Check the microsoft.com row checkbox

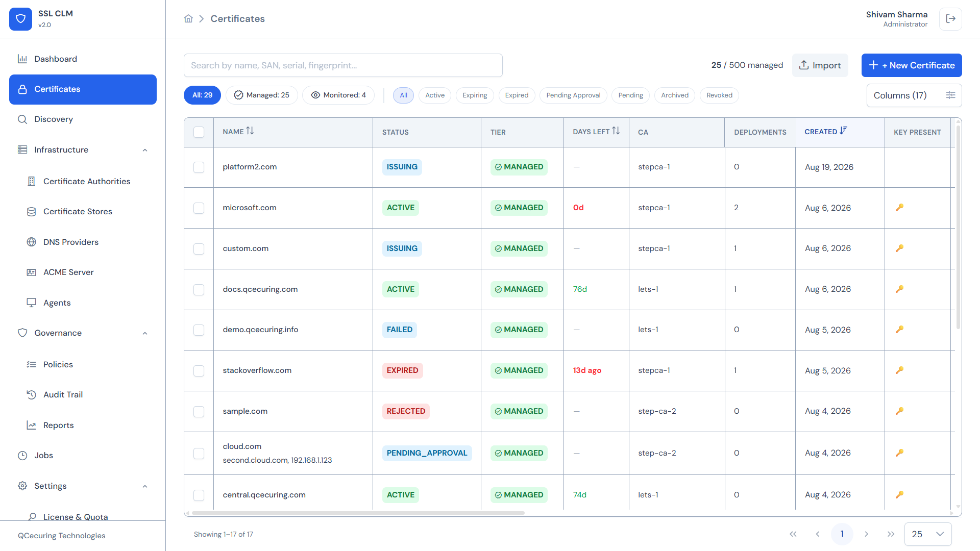tap(199, 208)
